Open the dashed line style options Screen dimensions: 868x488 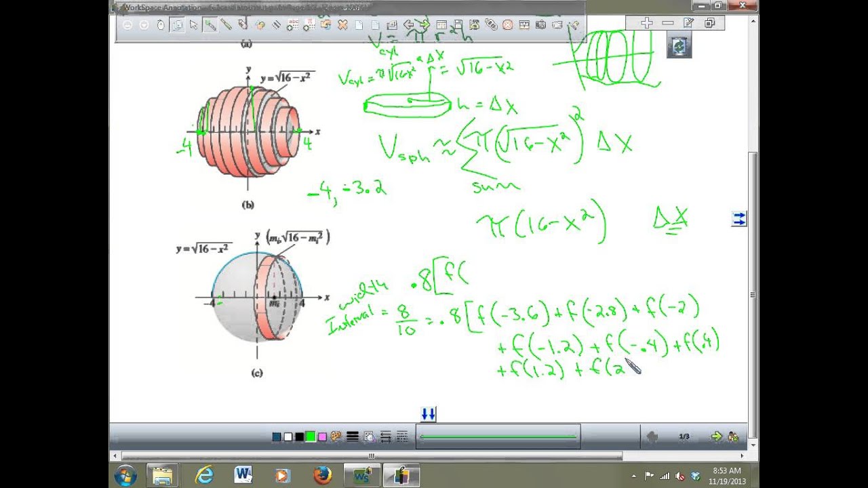pos(402,436)
